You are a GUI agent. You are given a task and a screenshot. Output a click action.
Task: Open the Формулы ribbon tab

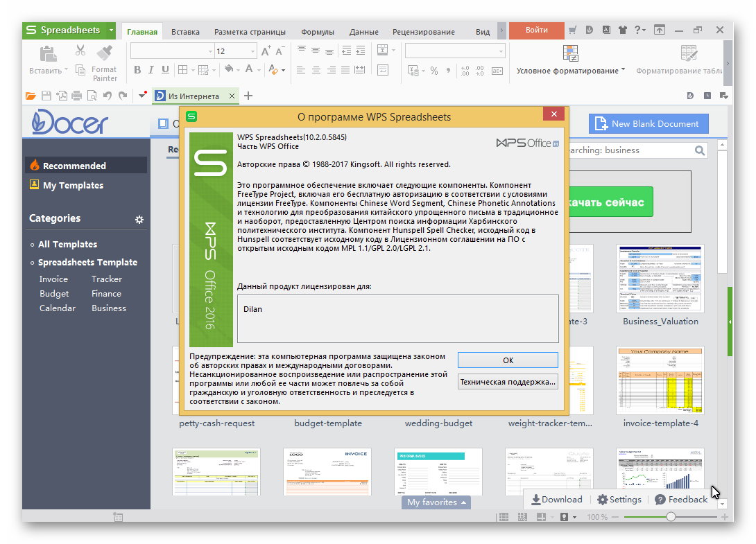point(317,32)
